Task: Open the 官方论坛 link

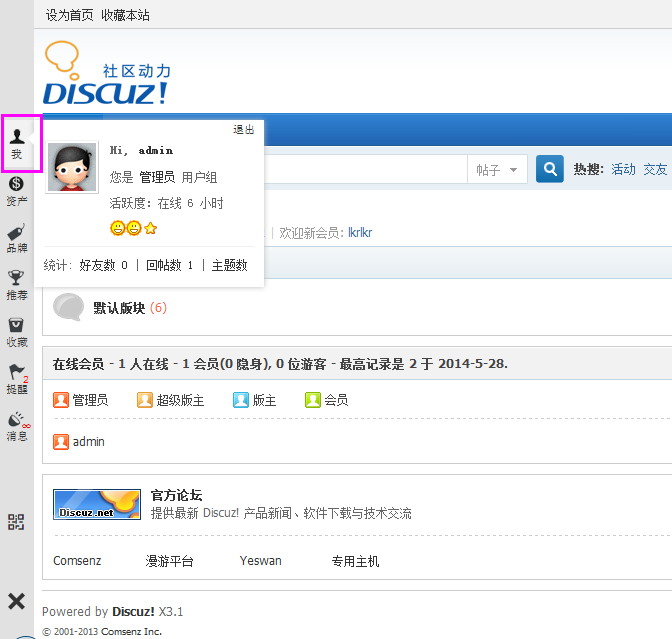Action: (x=177, y=495)
